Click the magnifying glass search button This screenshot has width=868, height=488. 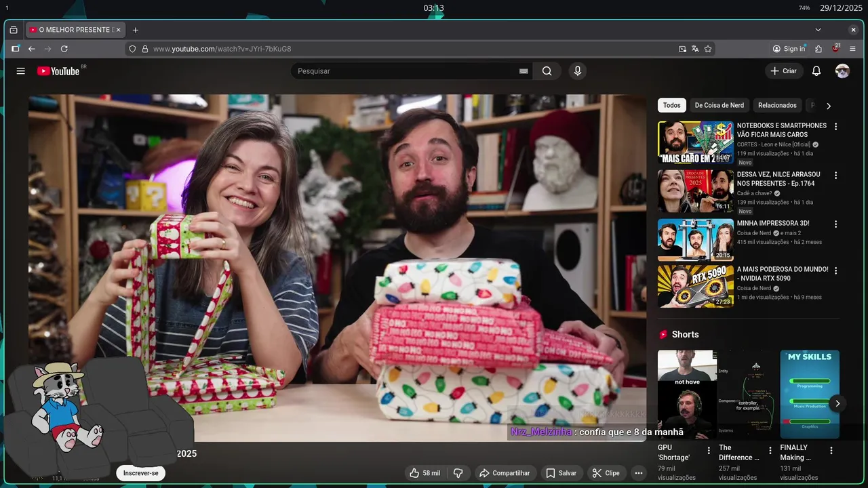pos(547,71)
